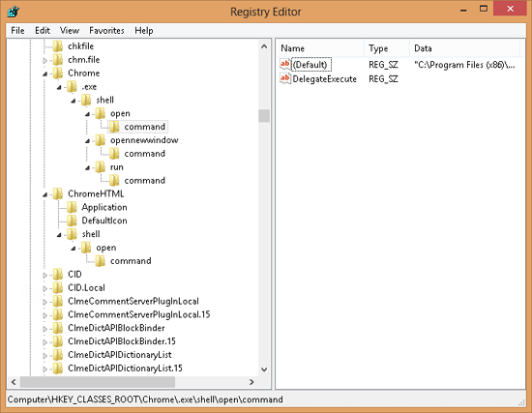Click the Chrome key folder icon
This screenshot has width=532, height=413.
pos(58,74)
